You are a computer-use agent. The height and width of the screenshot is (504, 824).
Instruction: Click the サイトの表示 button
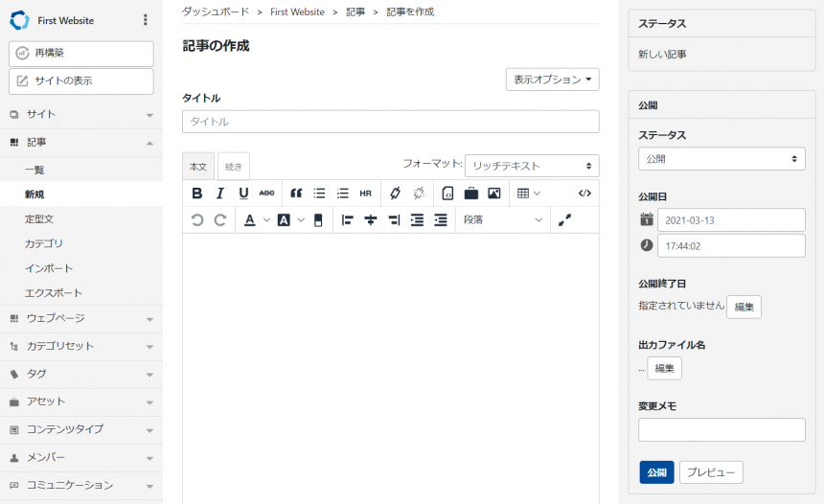80,80
